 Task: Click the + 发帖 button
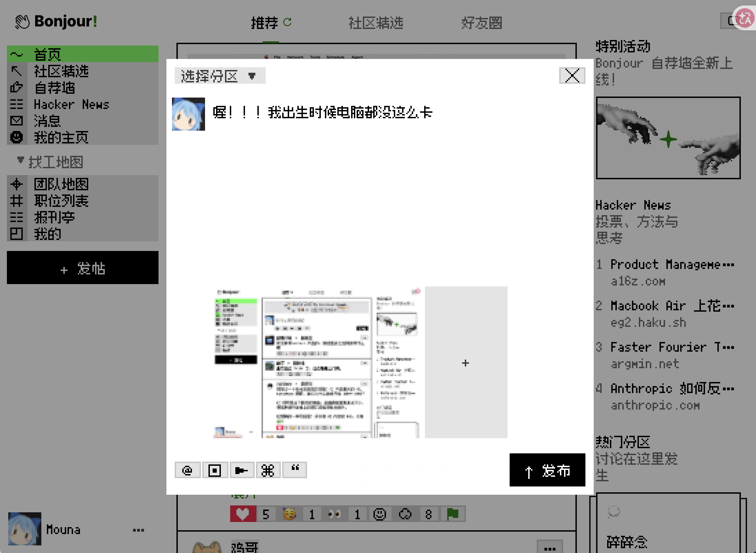[83, 268]
